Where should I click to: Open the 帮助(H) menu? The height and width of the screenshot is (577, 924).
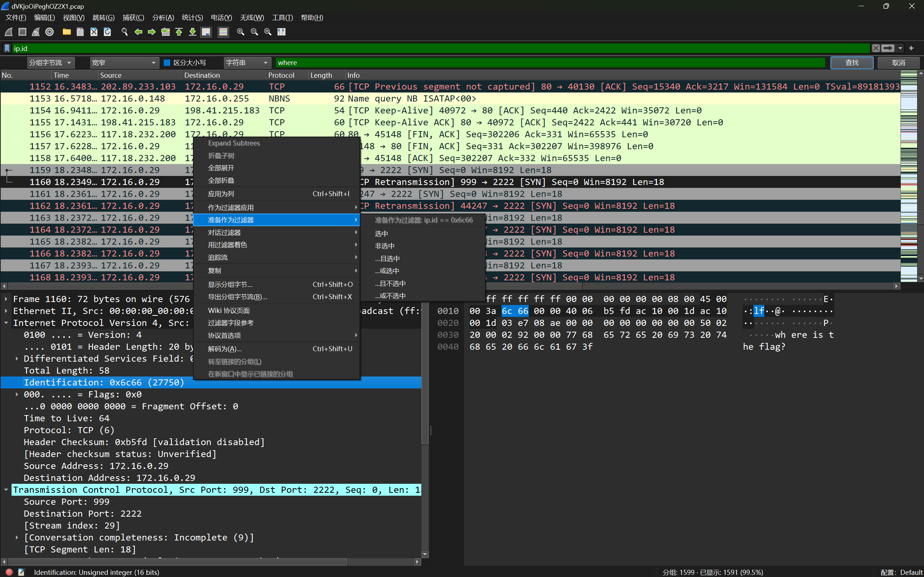pyautogui.click(x=312, y=18)
